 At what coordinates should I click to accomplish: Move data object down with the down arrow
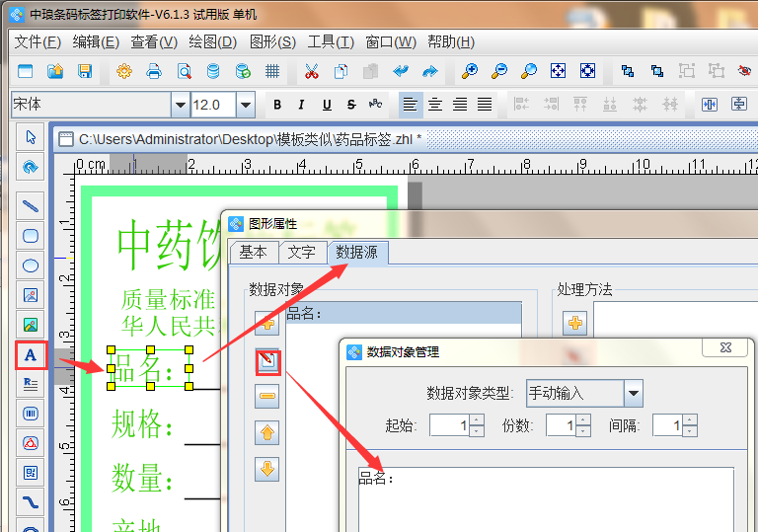[x=267, y=468]
